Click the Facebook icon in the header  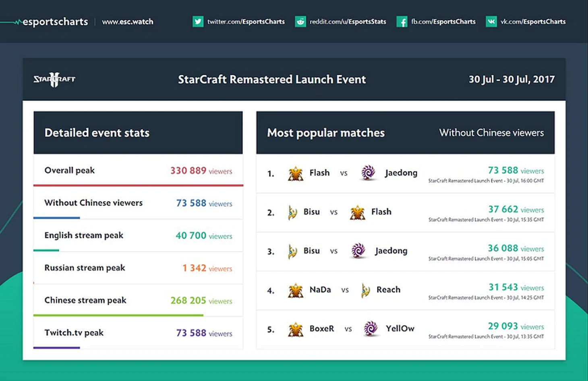pos(402,21)
